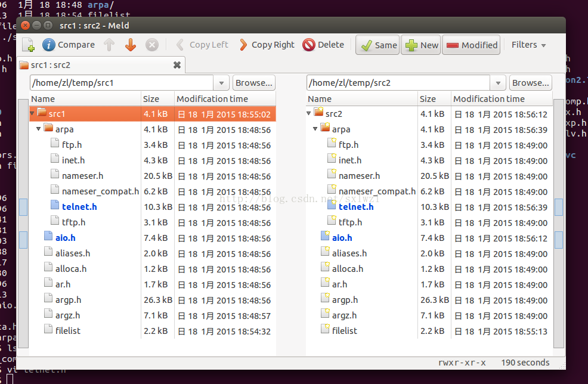Viewport: 588px width, 384px height.
Task: Click the tftp.h file icon in right pane
Action: coord(332,221)
